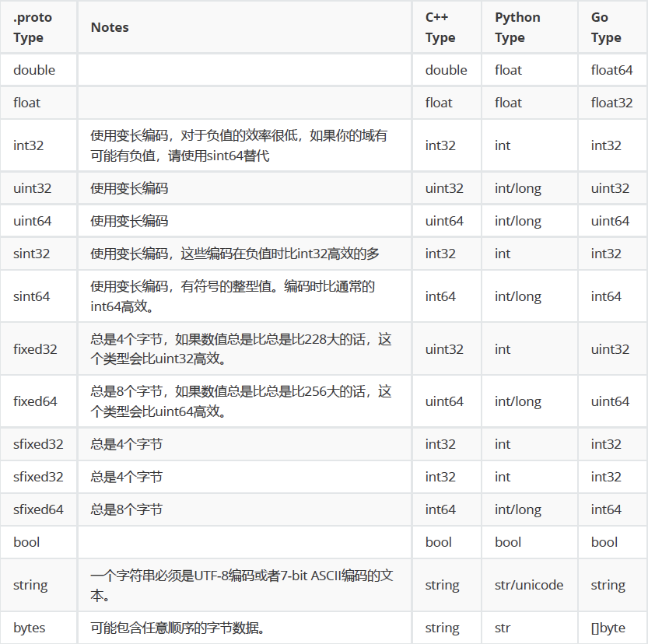This screenshot has height=644, width=648.
Task: Select "uint64" in the .proto Type column
Action: [x=32, y=221]
